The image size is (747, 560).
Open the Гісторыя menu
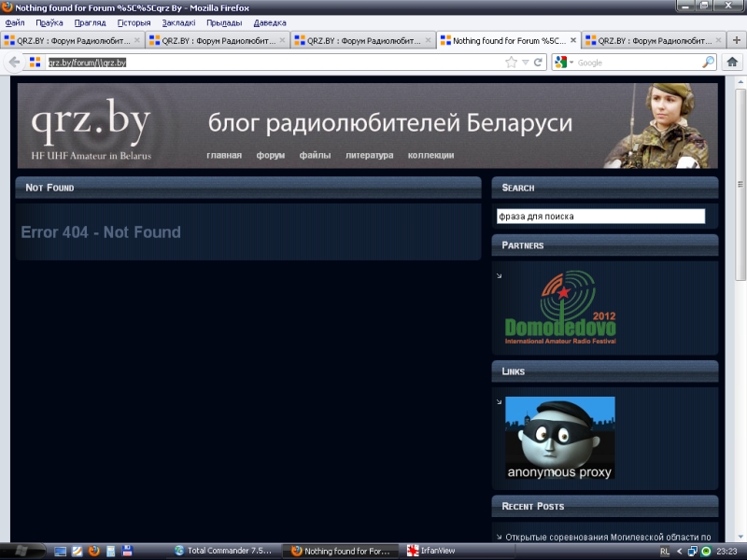[x=134, y=22]
